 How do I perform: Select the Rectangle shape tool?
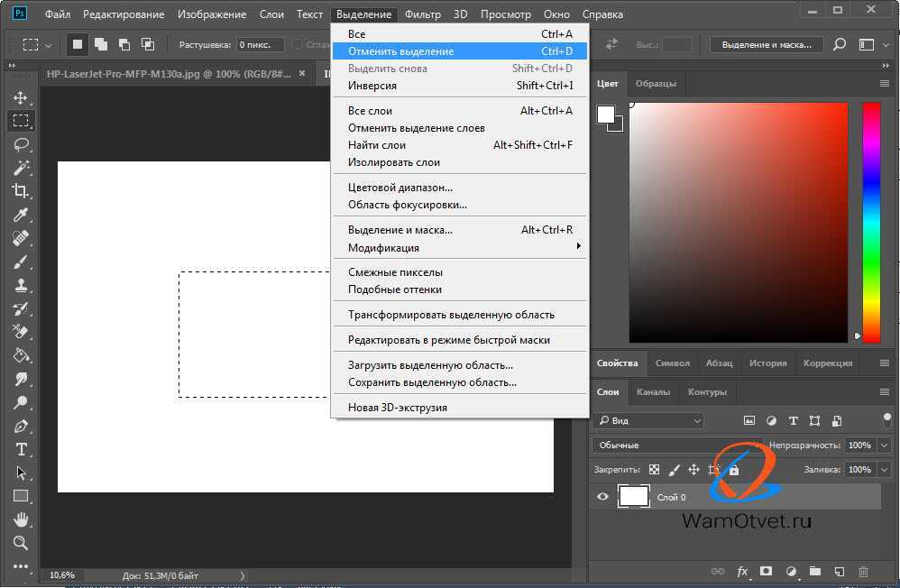[21, 496]
